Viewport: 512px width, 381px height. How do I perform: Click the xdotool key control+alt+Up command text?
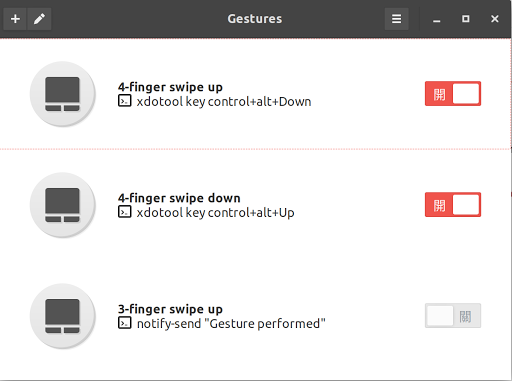215,212
